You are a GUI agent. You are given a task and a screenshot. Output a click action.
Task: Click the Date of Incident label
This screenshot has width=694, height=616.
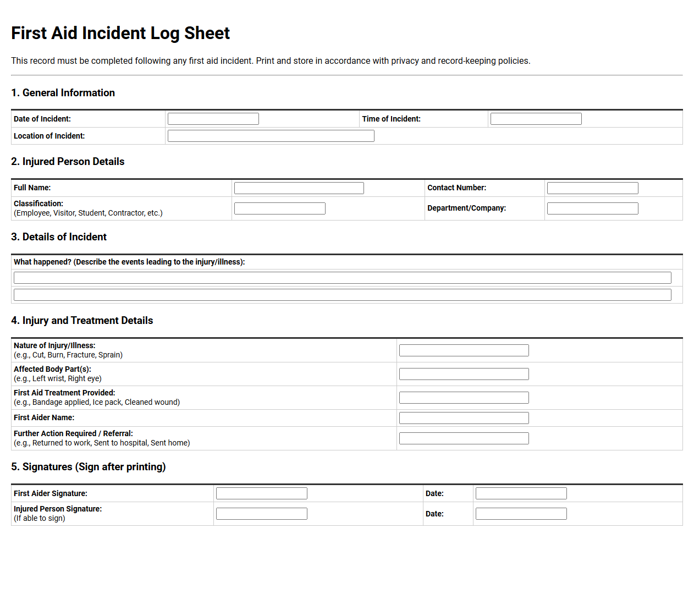pos(42,119)
